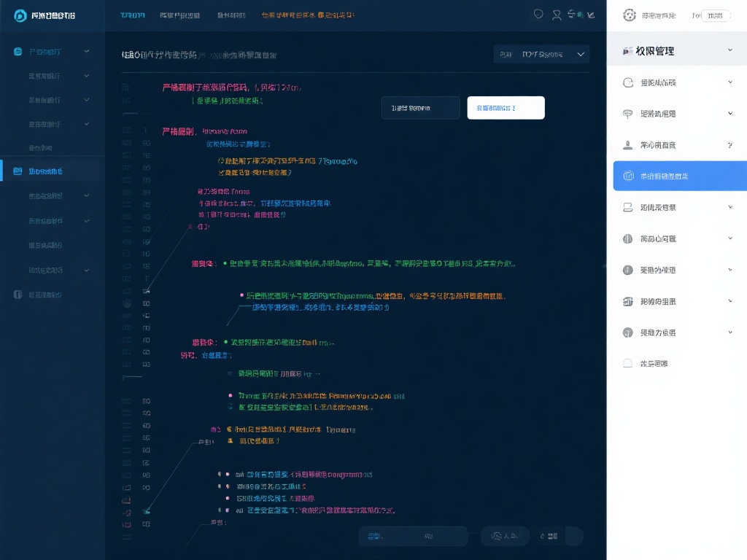Click the bottom-most left sidebar item icon

[x=18, y=295]
